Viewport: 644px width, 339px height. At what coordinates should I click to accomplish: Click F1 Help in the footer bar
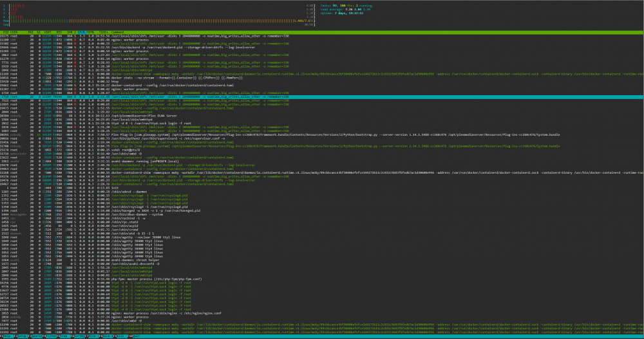[x=6, y=336]
